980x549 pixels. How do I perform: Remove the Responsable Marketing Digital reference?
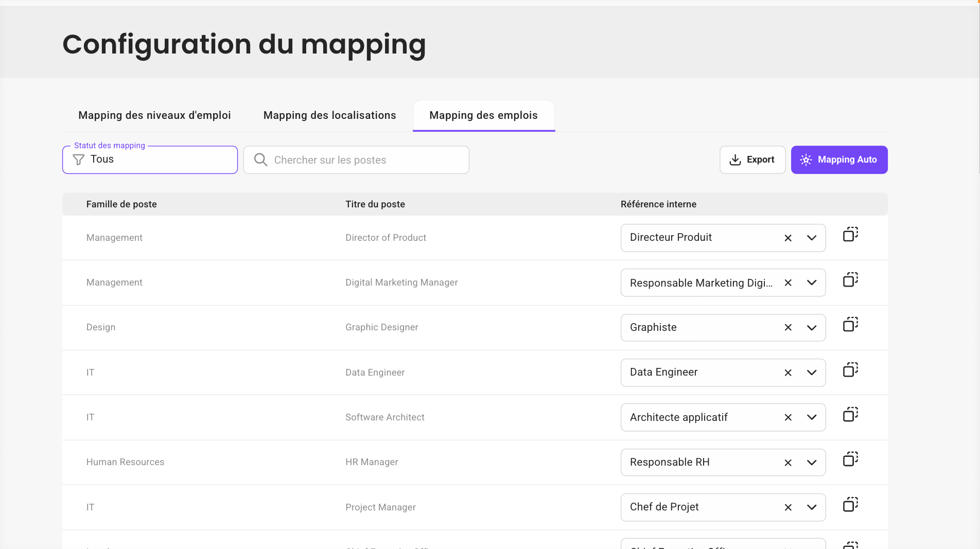(x=788, y=282)
